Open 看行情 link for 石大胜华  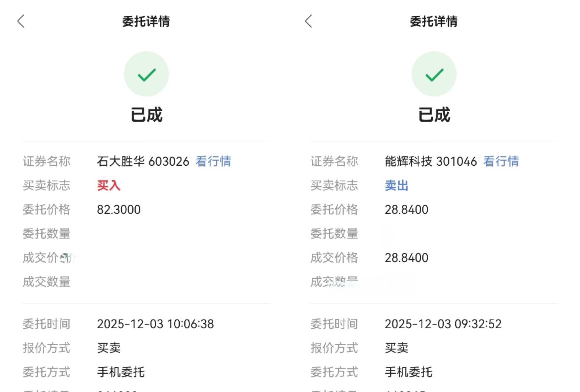coord(213,161)
